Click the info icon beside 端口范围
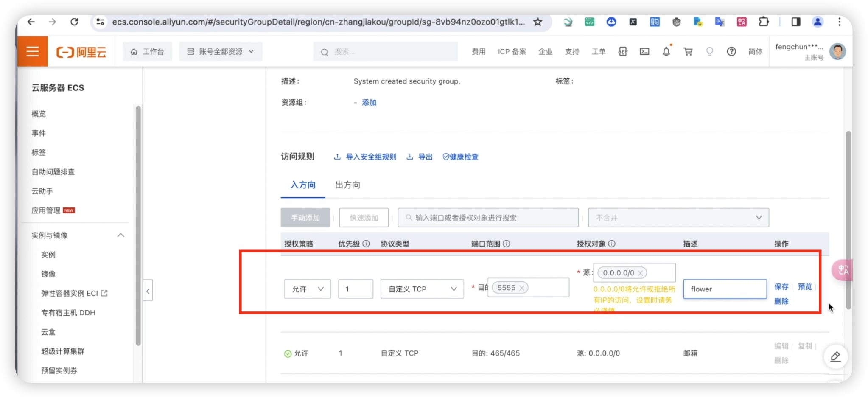The width and height of the screenshot is (868, 398). tap(506, 244)
